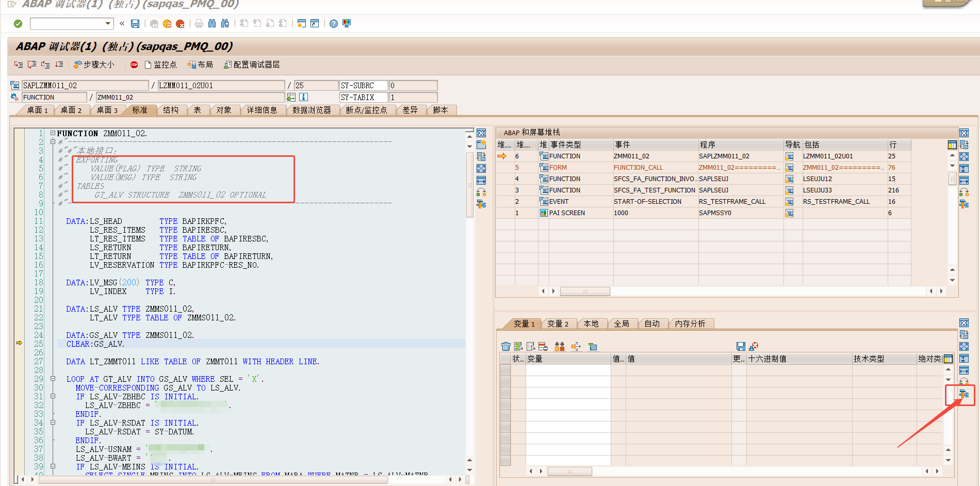Open the Find (binoculars) tool
The image size is (980, 486).
212,23
